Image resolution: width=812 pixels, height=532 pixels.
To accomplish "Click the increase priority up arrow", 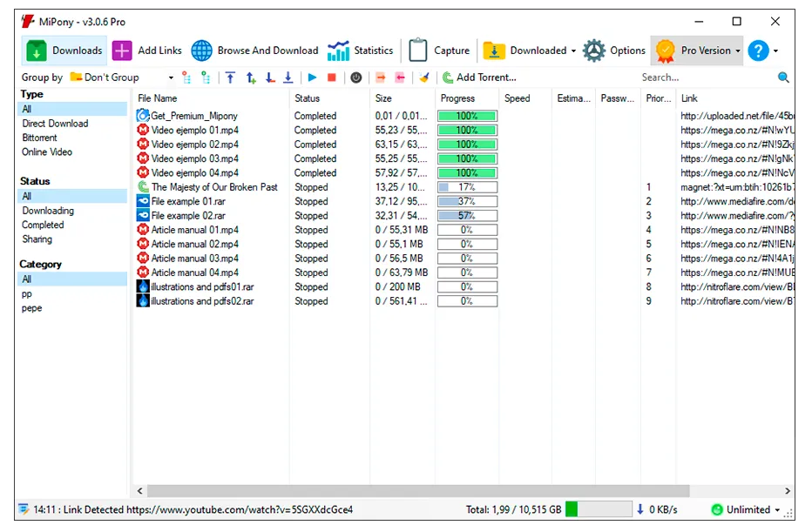I will pyautogui.click(x=251, y=77).
